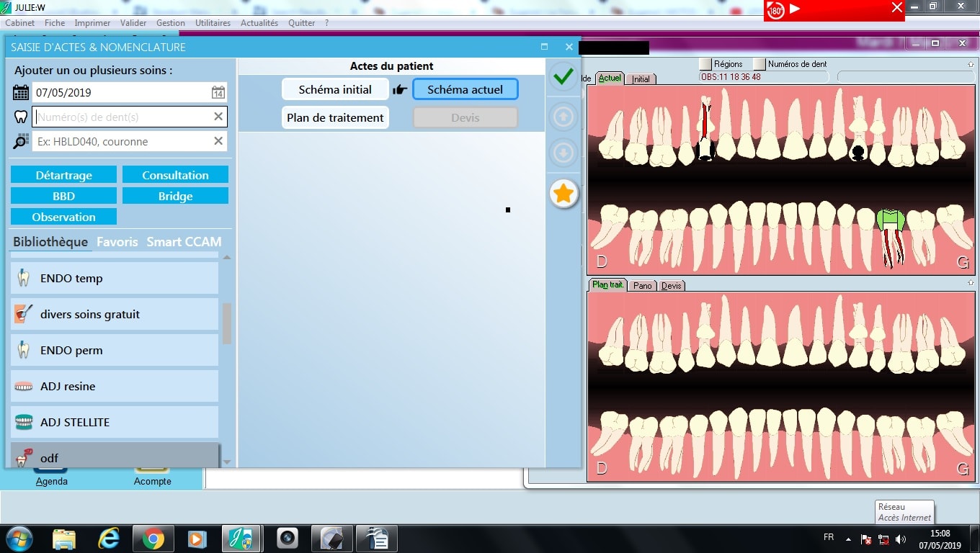The height and width of the screenshot is (553, 980).
Task: Click the act search input field
Action: (x=122, y=141)
